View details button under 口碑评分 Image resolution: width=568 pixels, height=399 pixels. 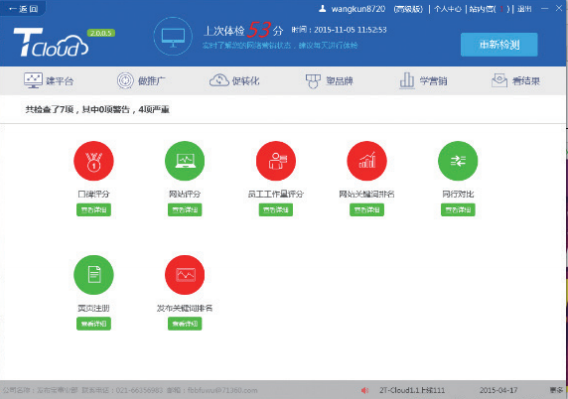coord(93,210)
